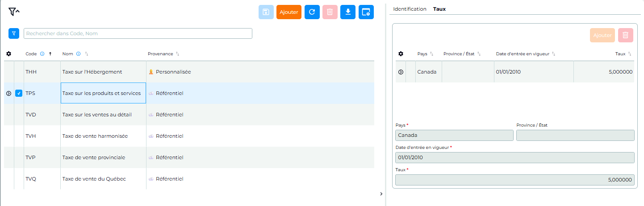The image size is (644, 206).
Task: Click the trash icon in the Taux panel
Action: tap(626, 35)
